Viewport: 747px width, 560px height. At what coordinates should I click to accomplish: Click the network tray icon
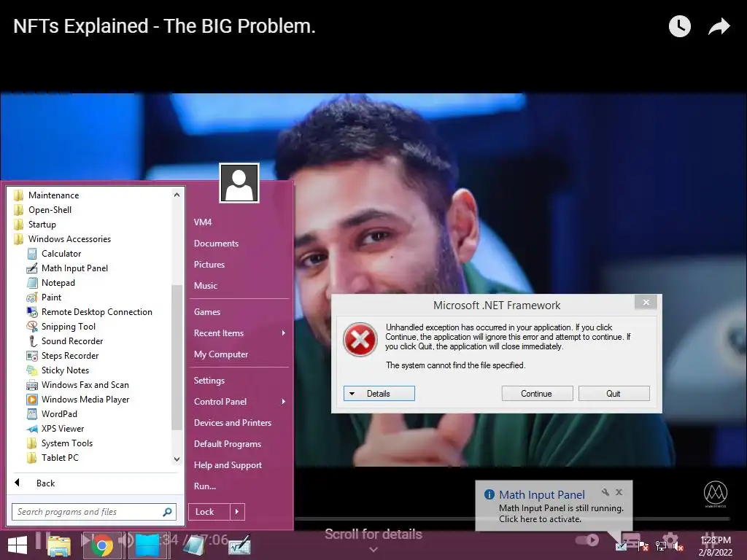(x=661, y=545)
